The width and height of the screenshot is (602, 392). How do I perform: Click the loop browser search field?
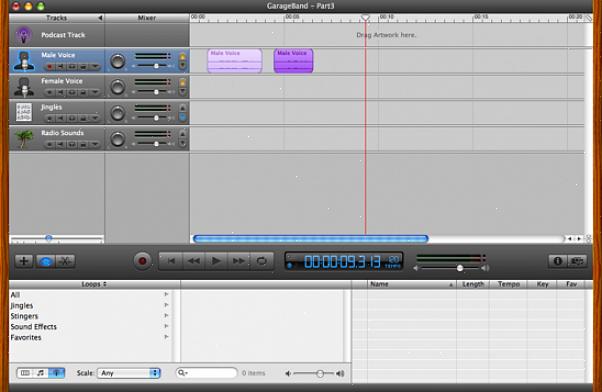point(207,373)
